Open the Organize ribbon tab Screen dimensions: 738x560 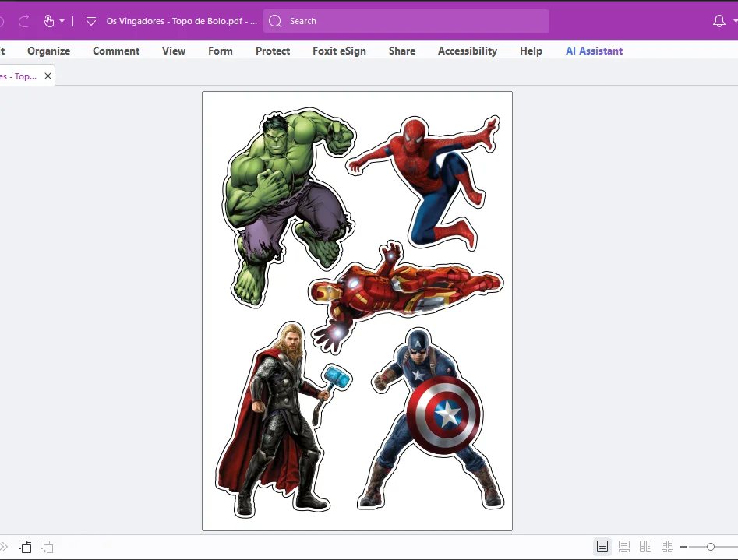[x=49, y=51]
